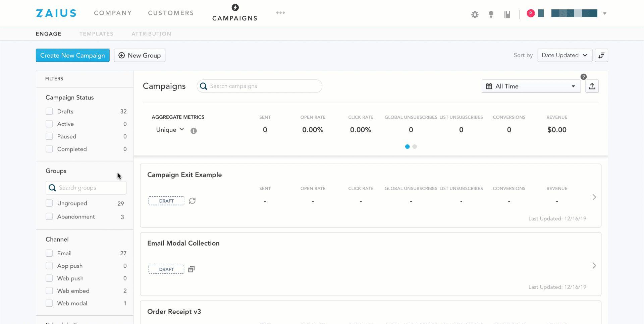Check the Abandonment group filter

49,216
